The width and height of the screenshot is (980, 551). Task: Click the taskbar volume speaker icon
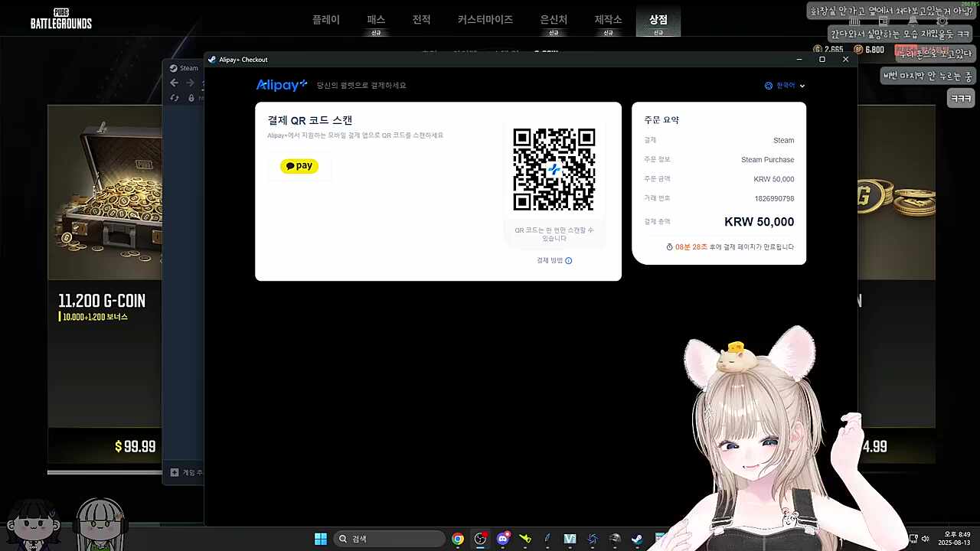tap(925, 539)
